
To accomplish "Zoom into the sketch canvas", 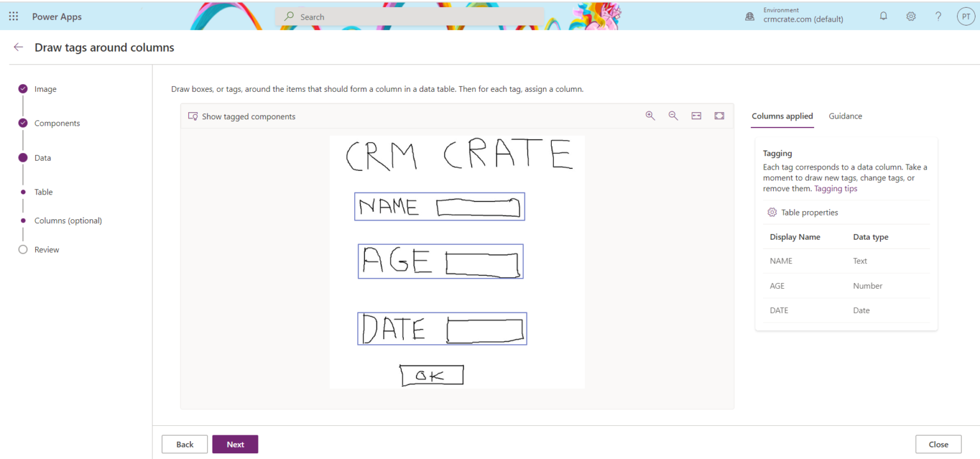I will (x=650, y=115).
